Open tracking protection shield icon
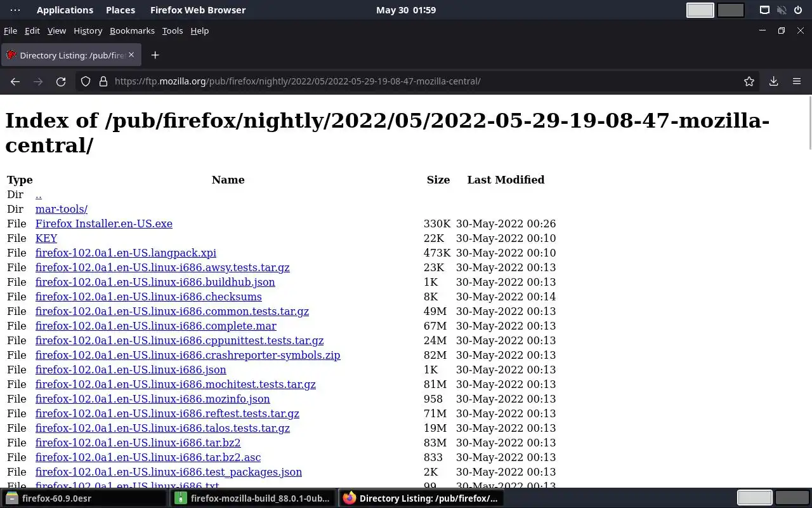812x508 pixels. (86, 81)
